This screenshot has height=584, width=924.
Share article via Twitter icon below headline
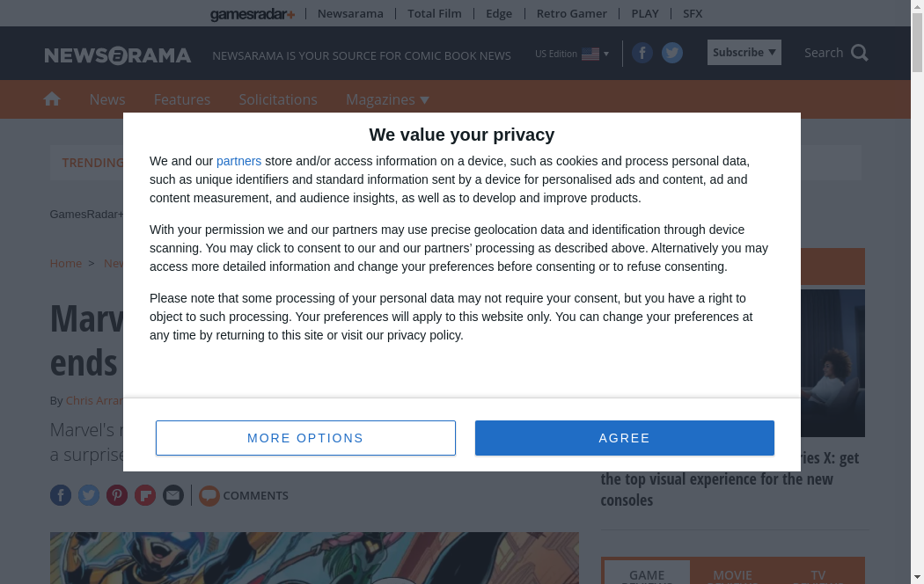click(89, 495)
